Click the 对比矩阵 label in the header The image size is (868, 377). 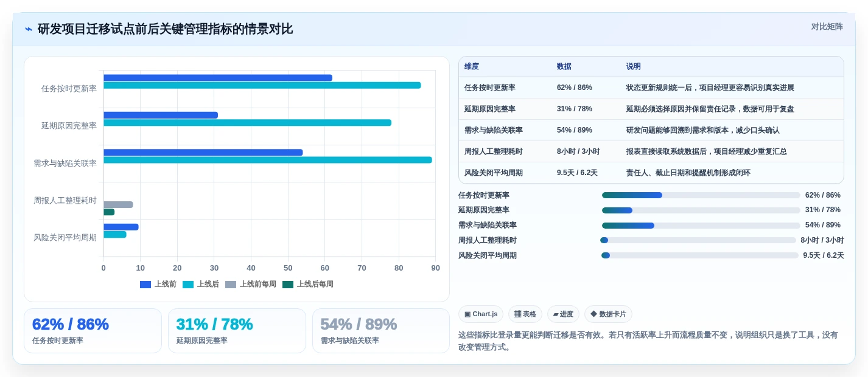click(x=827, y=27)
